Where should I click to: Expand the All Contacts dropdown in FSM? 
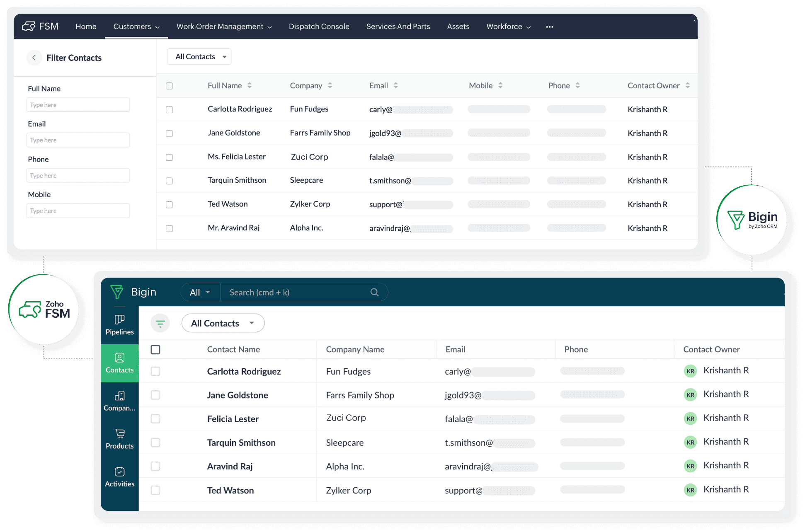pyautogui.click(x=199, y=57)
